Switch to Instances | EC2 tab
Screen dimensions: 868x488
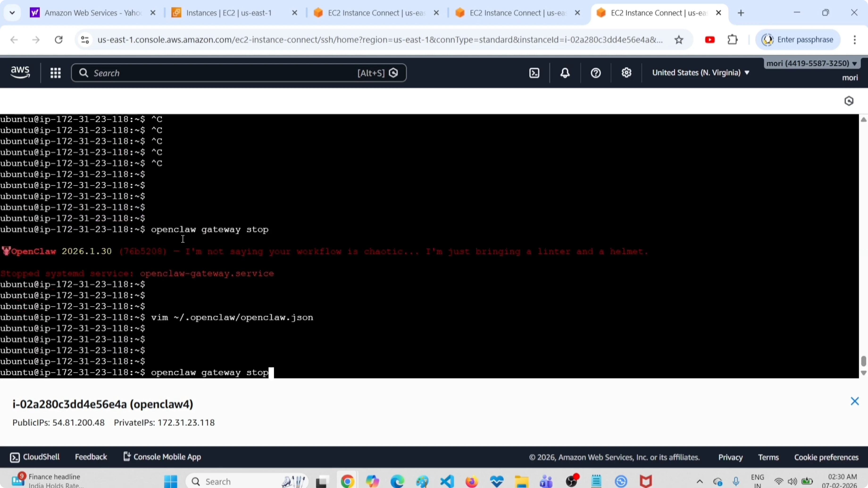coord(229,13)
